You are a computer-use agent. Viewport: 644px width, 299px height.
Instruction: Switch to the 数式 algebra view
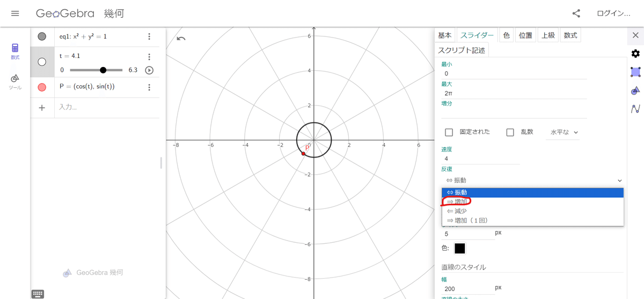pyautogui.click(x=15, y=51)
